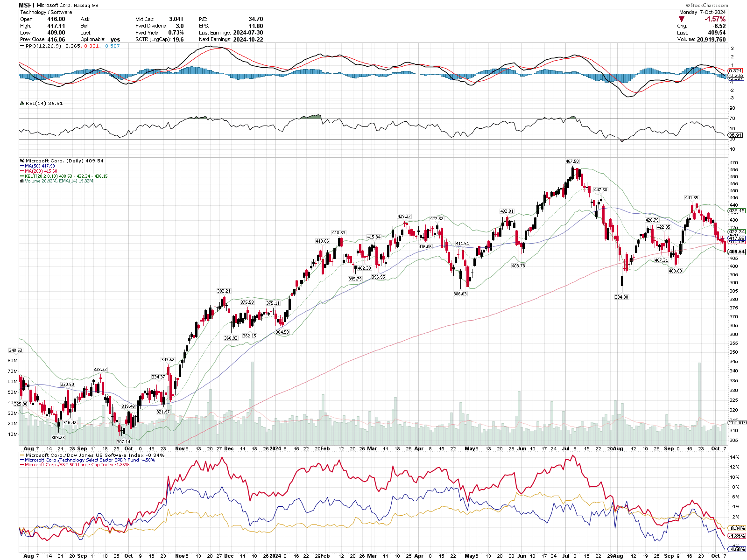Click the 432.81 price annotation
The image size is (747, 560).
(x=507, y=211)
